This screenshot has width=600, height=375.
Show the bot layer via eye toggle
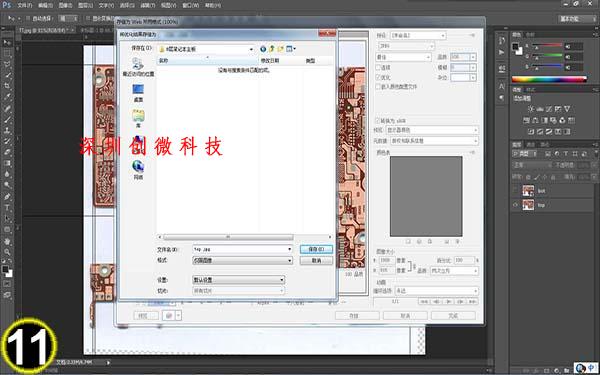515,190
